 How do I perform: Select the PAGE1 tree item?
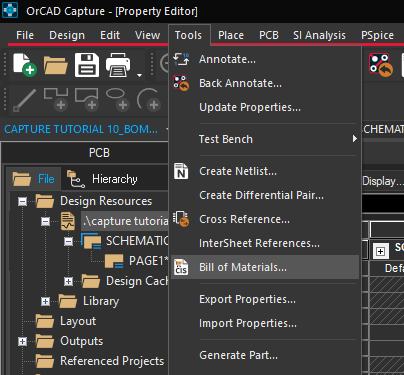tap(149, 261)
